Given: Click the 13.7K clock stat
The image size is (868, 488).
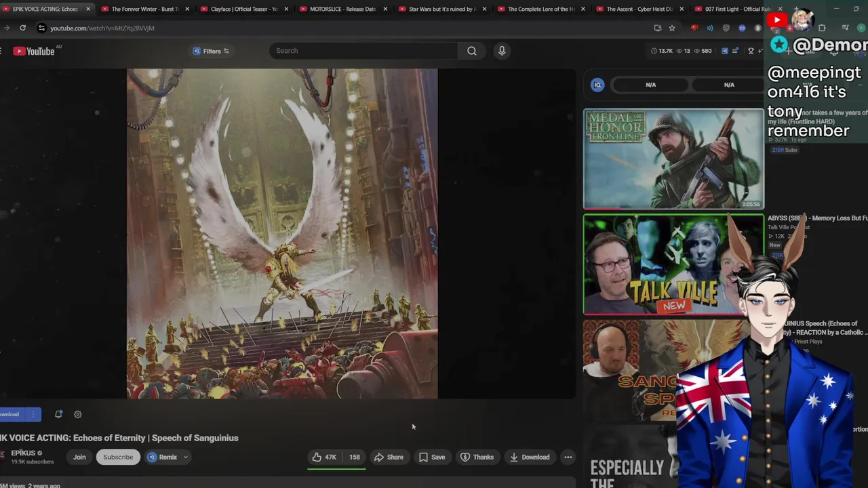Looking at the screenshot, I should [661, 51].
